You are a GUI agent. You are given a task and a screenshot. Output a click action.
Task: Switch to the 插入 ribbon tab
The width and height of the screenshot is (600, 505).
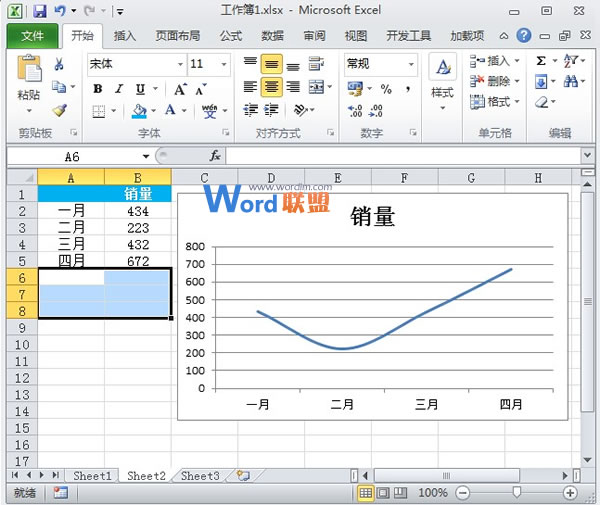[125, 36]
